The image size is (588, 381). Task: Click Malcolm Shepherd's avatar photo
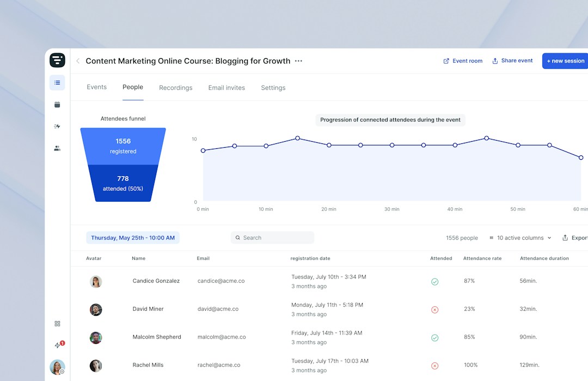pyautogui.click(x=96, y=338)
